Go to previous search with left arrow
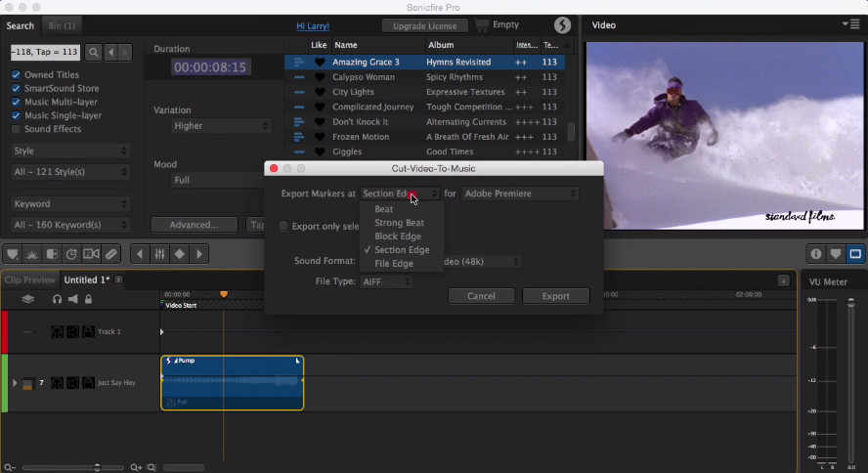Viewport: 868px width, 473px height. (x=111, y=52)
